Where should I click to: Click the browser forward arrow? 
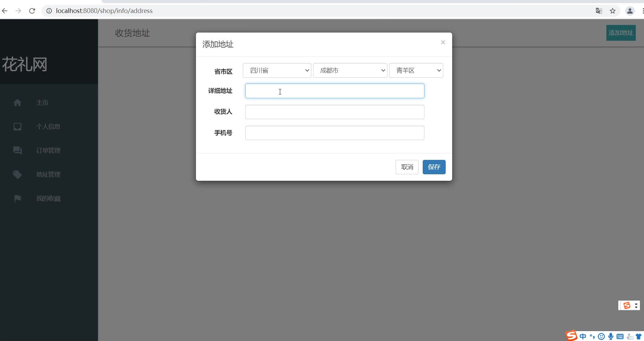pos(18,11)
